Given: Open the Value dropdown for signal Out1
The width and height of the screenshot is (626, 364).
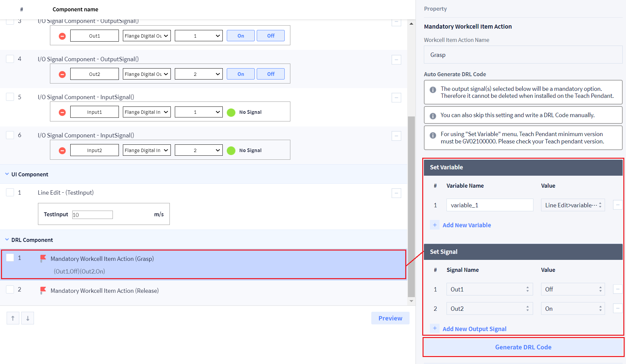Looking at the screenshot, I should [x=573, y=289].
